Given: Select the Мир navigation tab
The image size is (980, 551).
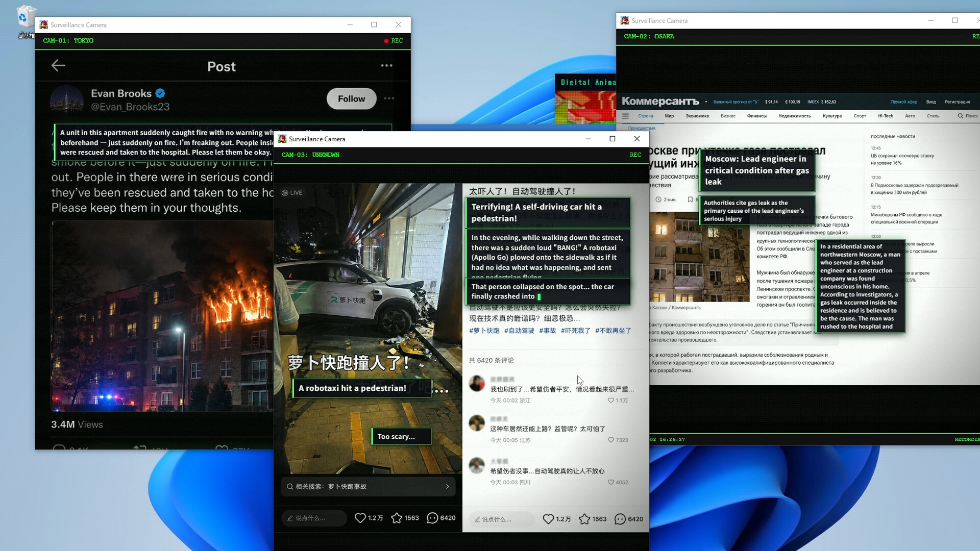Looking at the screenshot, I should coord(669,116).
